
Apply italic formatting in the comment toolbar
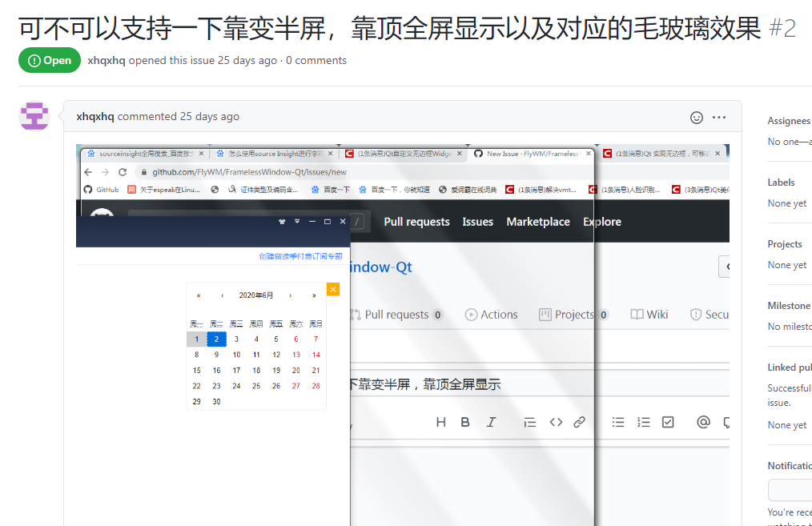[x=491, y=422]
